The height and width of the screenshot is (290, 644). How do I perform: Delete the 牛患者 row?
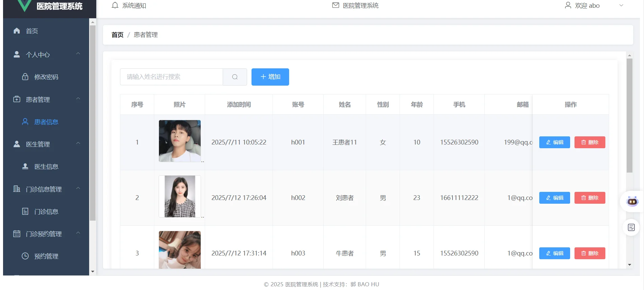click(590, 253)
